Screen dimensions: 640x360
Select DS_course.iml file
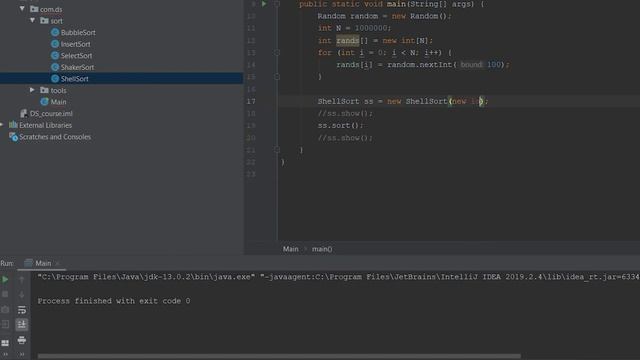click(51, 113)
